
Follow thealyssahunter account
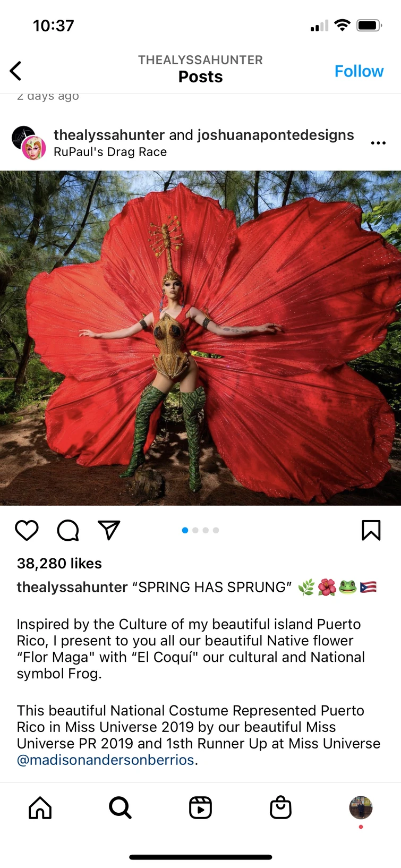click(359, 71)
